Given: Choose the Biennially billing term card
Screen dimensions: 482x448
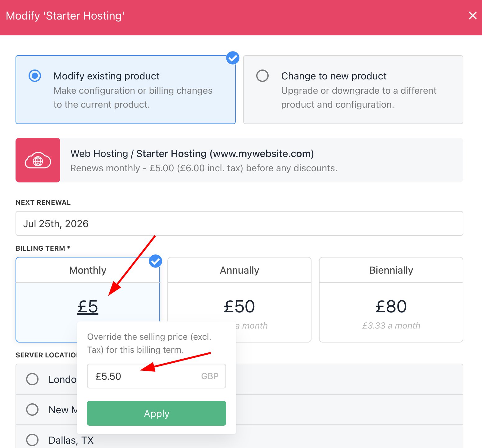Looking at the screenshot, I should tap(391, 300).
